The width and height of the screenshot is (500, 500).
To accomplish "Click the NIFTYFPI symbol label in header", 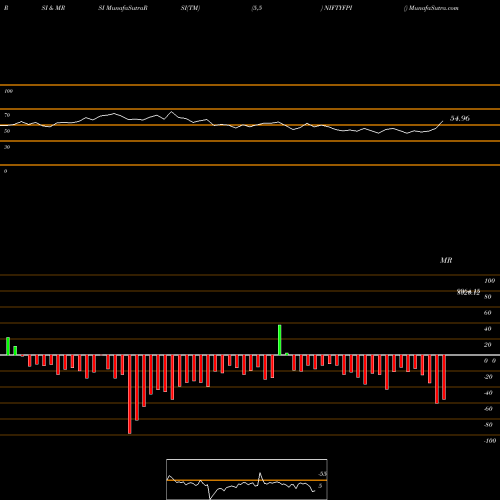I will tap(338, 8).
